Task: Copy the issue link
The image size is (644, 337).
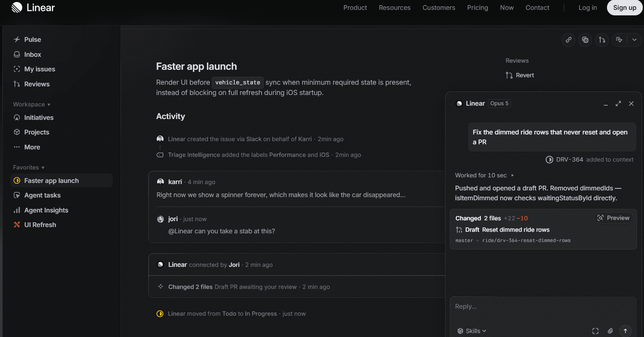Action: pos(569,40)
